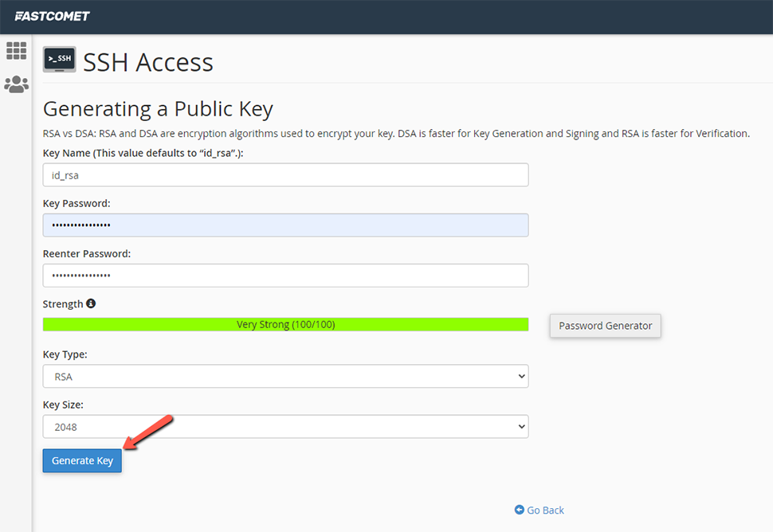Viewport: 773px width, 532px height.
Task: Open the FastComet logo home link
Action: [x=52, y=16]
